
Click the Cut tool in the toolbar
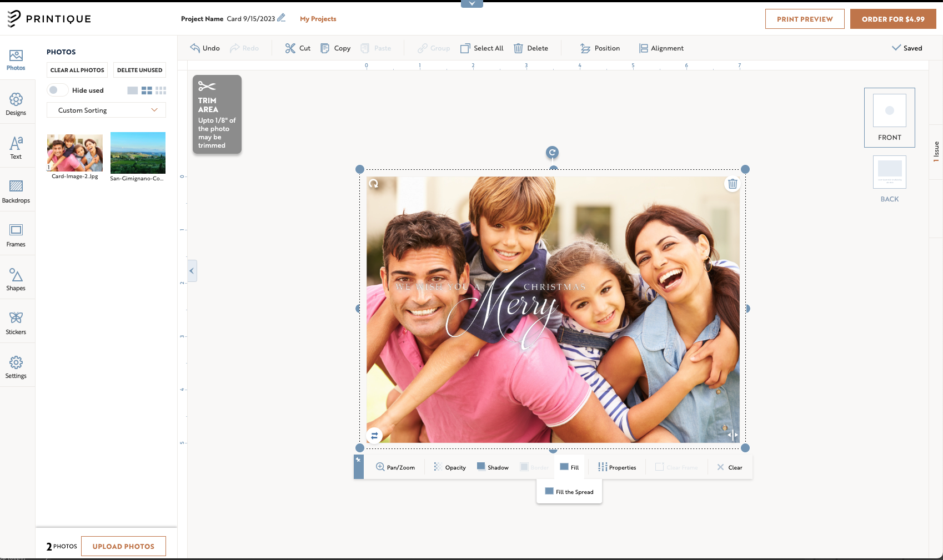click(297, 48)
